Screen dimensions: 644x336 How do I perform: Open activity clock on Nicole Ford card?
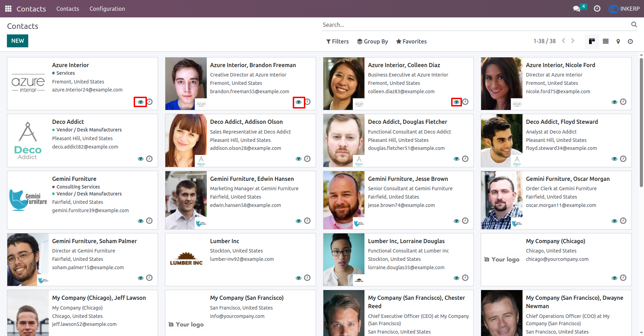tap(623, 102)
